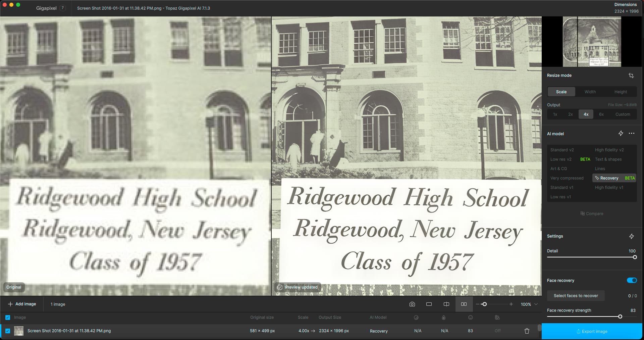The height and width of the screenshot is (340, 644).
Task: Open AI model more options menu
Action: coord(632,134)
